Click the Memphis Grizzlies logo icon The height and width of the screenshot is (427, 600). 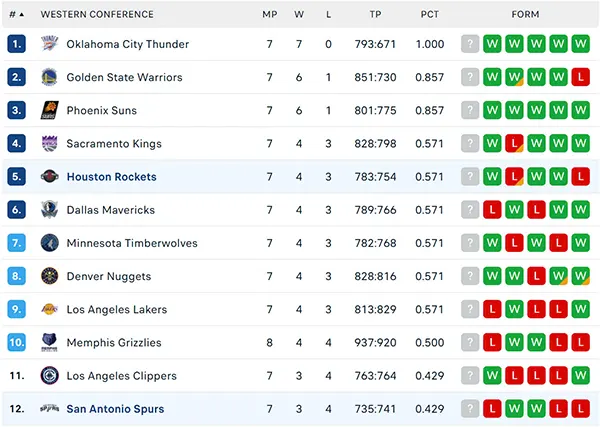pos(49,342)
